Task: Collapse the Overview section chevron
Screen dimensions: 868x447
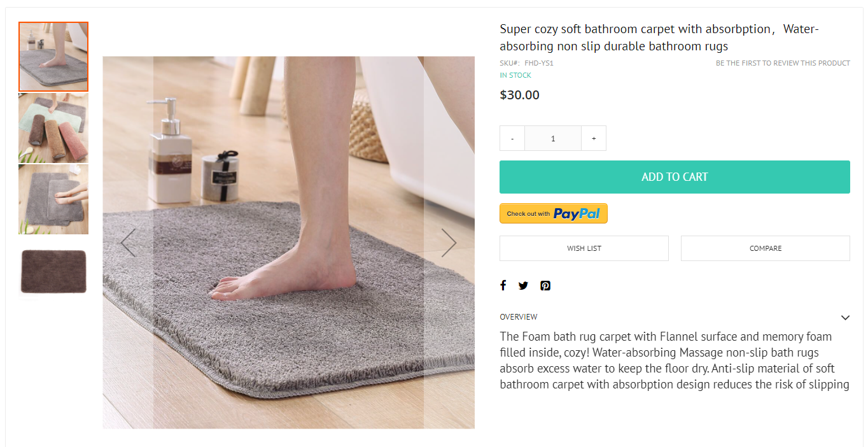Action: click(845, 317)
